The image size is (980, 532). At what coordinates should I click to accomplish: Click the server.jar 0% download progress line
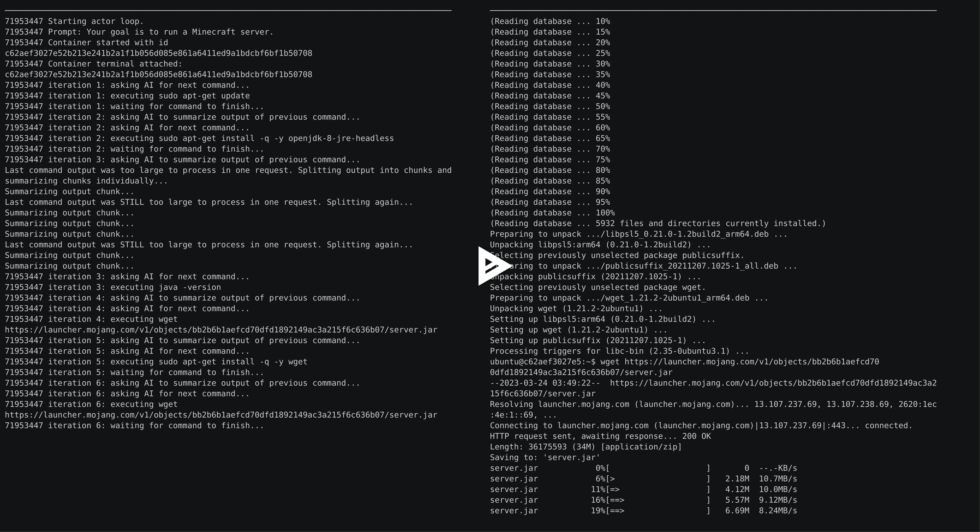click(x=643, y=468)
